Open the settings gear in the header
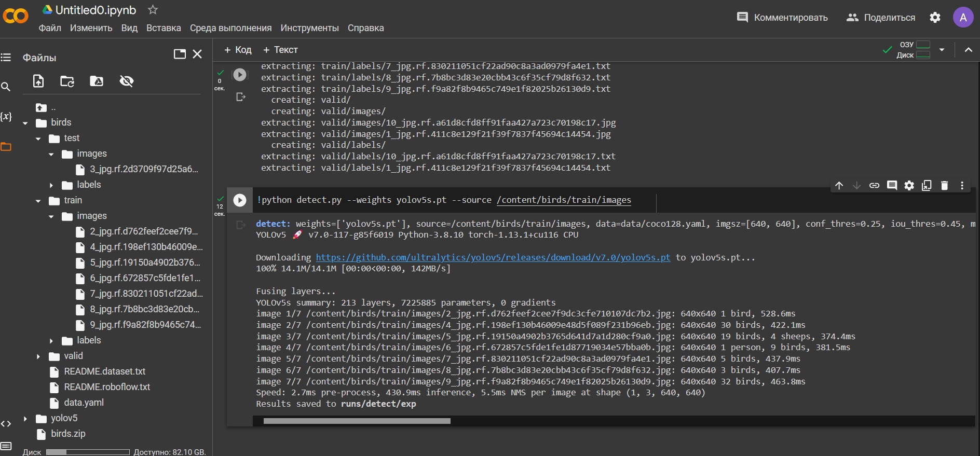This screenshot has width=980, height=456. coord(935,17)
